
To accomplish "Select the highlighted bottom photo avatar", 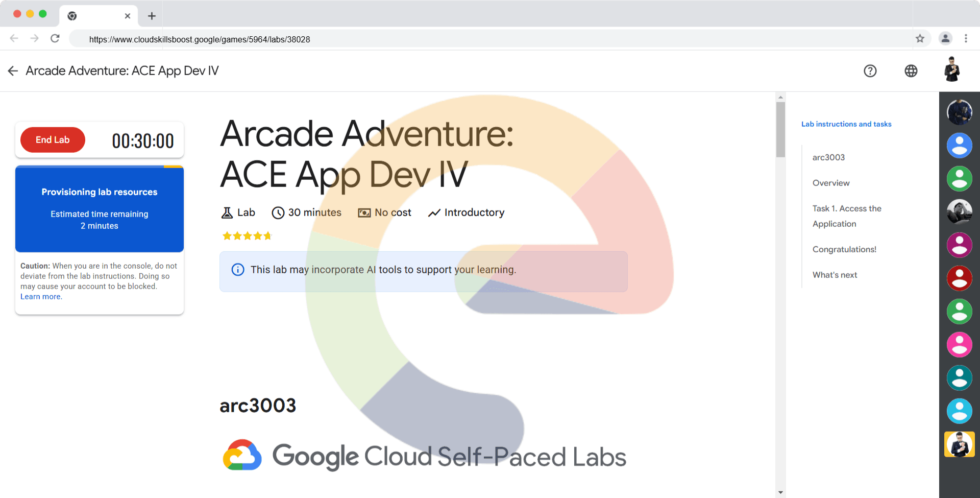I will [960, 444].
